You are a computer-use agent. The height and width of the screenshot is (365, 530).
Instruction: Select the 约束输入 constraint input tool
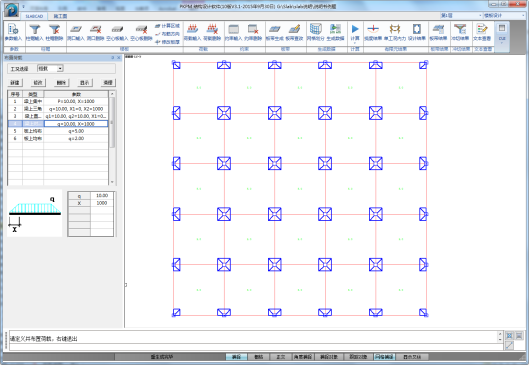pyautogui.click(x=234, y=32)
